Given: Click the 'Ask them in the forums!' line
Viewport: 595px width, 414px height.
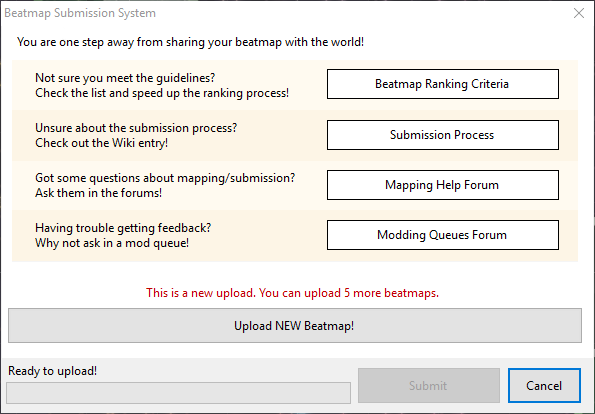Looking at the screenshot, I should pos(98,193).
